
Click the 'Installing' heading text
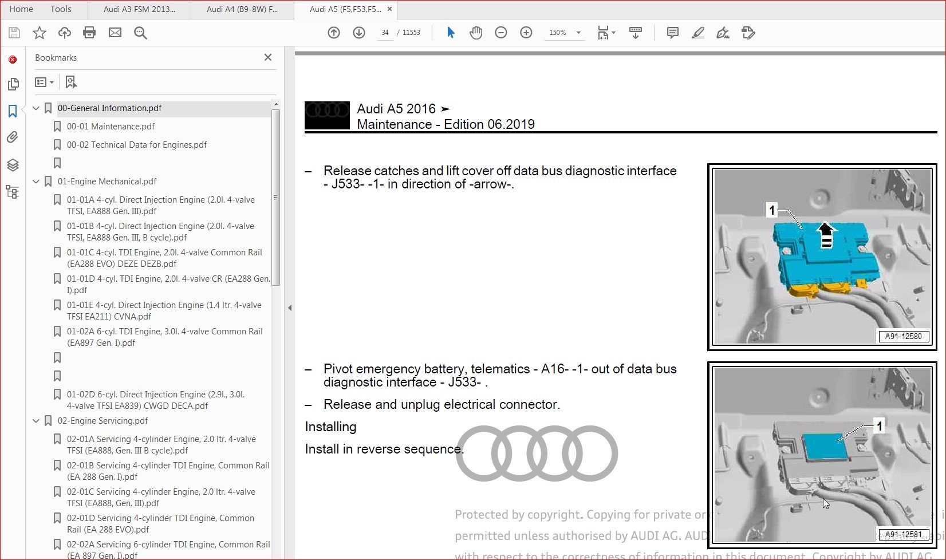[330, 427]
